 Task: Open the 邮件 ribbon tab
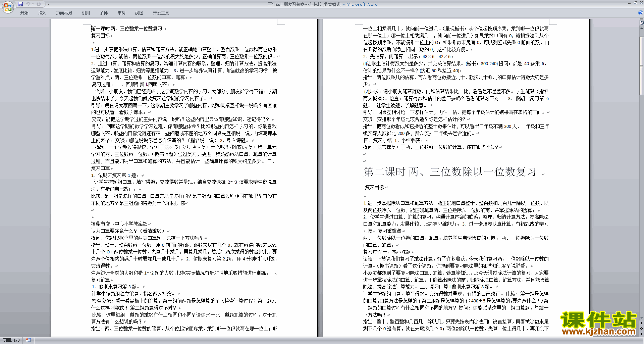pos(104,13)
